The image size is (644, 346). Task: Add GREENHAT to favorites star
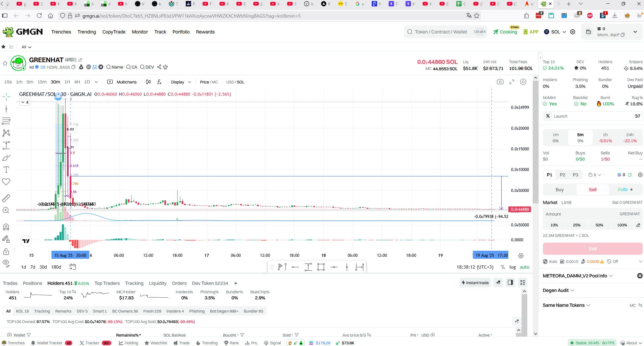5,63
